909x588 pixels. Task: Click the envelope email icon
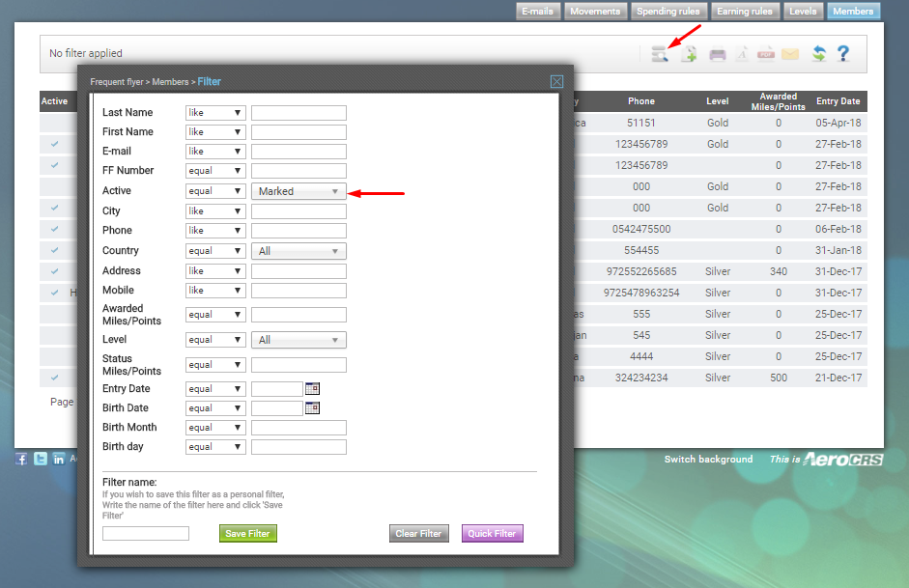click(x=790, y=54)
